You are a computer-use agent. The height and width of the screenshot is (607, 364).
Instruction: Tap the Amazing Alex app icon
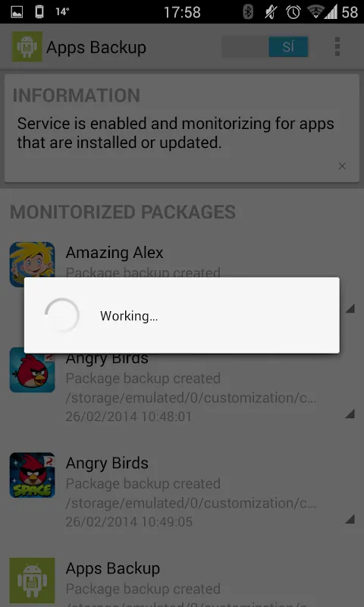32,264
